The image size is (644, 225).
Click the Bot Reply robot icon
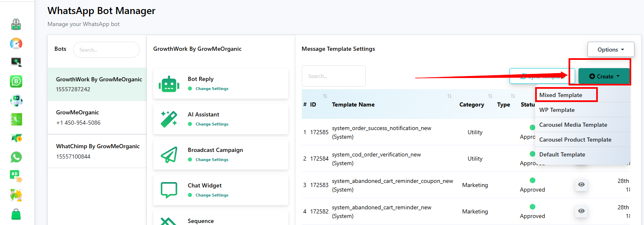click(169, 84)
